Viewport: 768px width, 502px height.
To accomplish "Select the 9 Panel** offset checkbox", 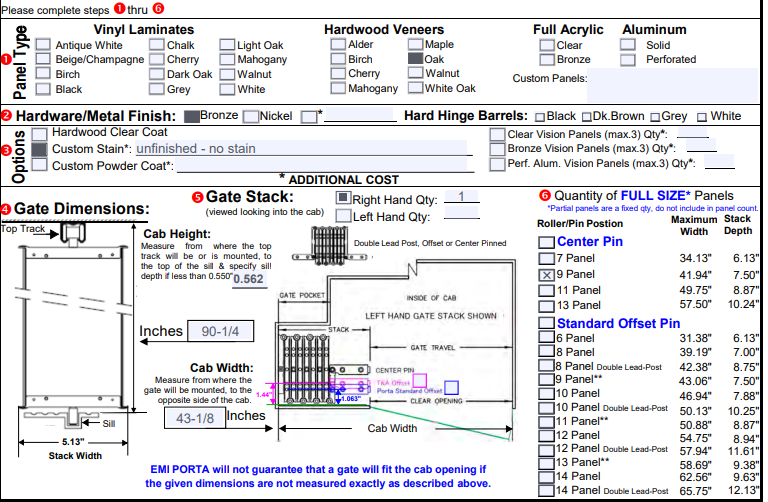I will 546,379.
